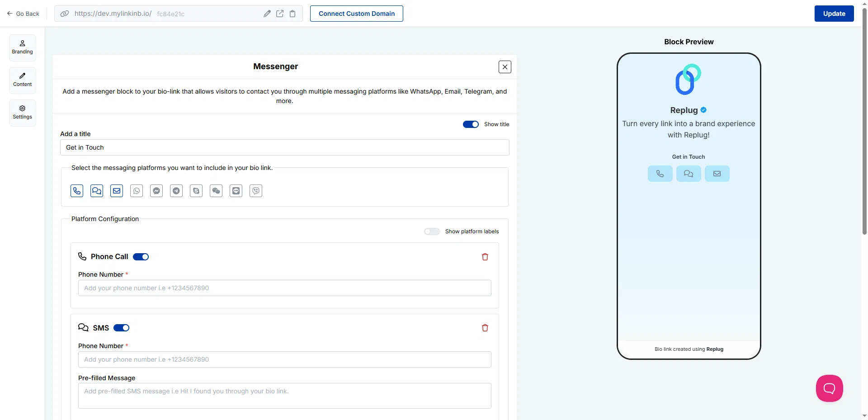Click the pencil icon to edit URL
The width and height of the screenshot is (868, 420).
(x=267, y=14)
